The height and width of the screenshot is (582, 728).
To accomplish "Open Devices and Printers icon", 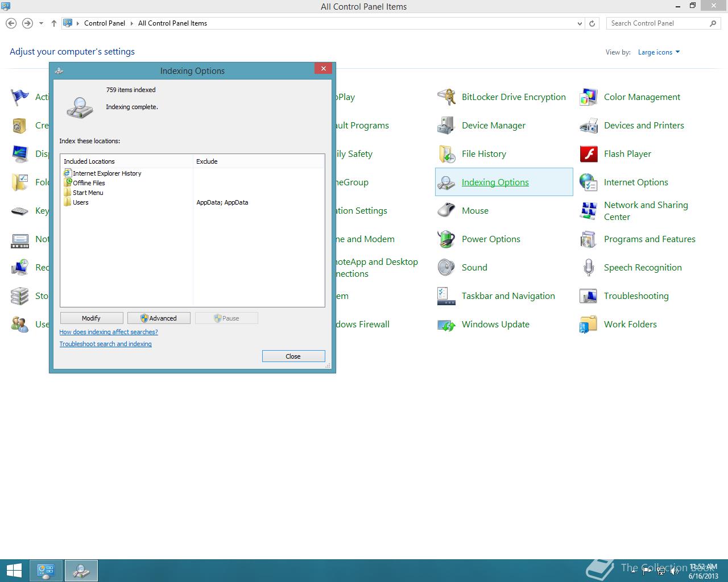I will coord(589,126).
